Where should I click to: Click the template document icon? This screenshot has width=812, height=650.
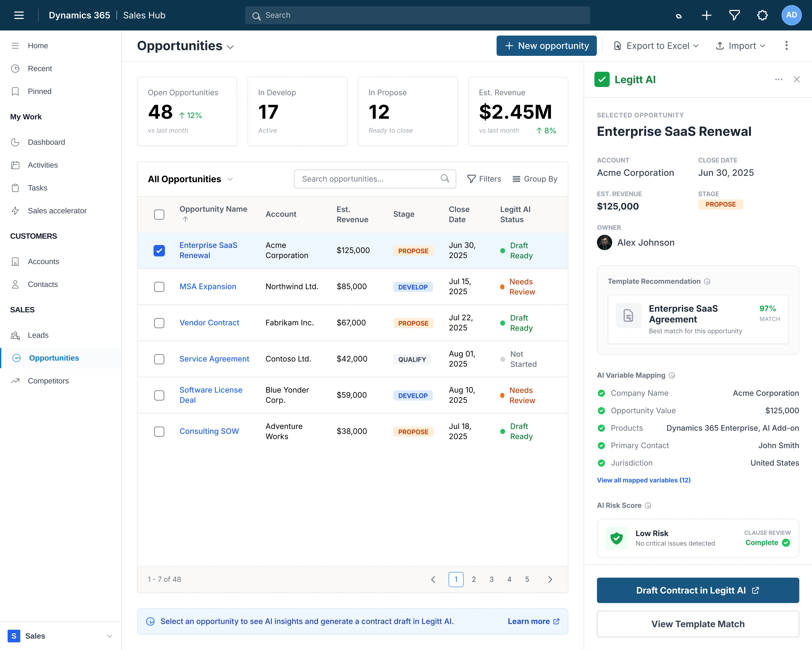[628, 315]
